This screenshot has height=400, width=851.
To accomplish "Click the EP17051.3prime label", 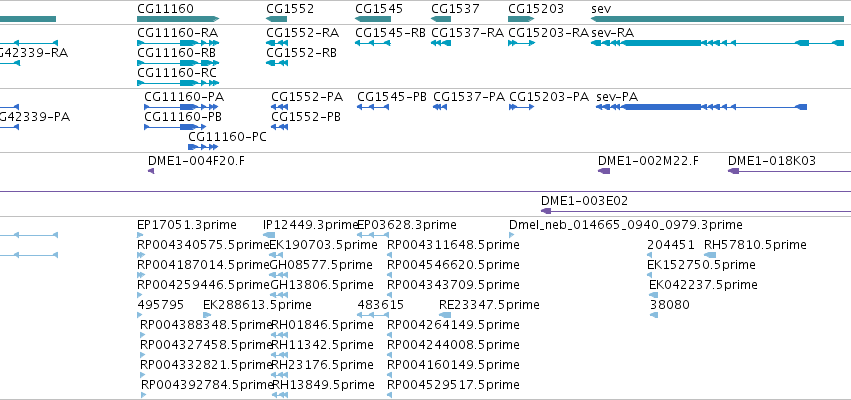I will [187, 225].
